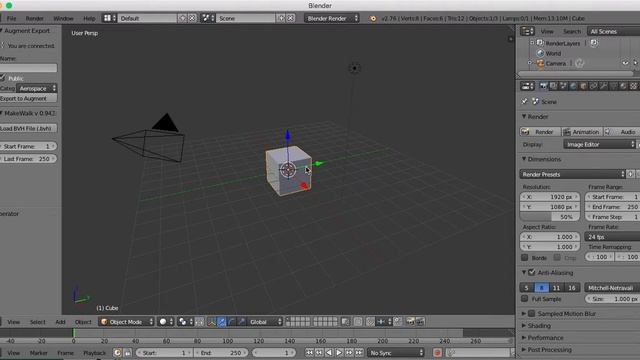Select the translate manipulator icon in viewport header
Screen dimensions: 640x360
coord(222,322)
